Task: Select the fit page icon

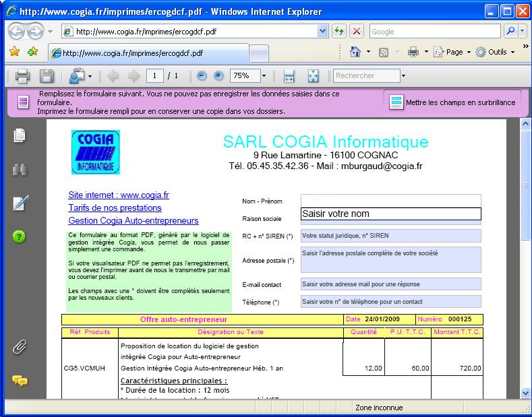Action: (313, 75)
